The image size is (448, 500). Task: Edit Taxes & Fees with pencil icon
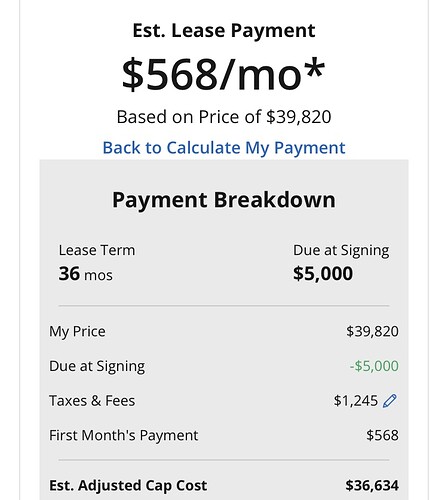(x=390, y=401)
